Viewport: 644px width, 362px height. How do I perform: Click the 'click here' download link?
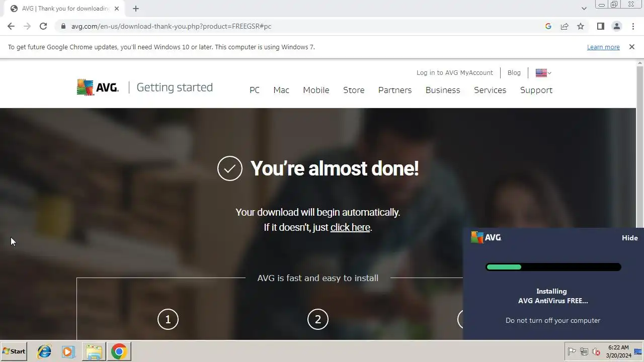[x=350, y=227]
